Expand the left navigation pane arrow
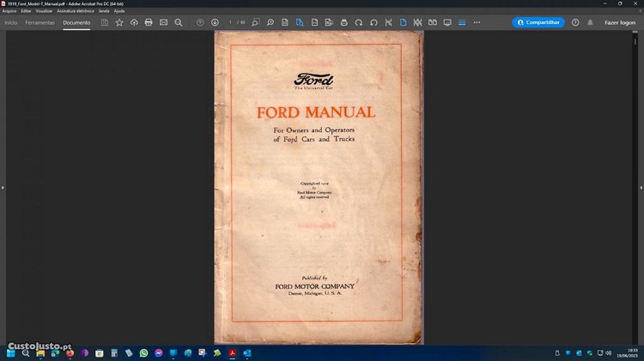 [x=3, y=187]
